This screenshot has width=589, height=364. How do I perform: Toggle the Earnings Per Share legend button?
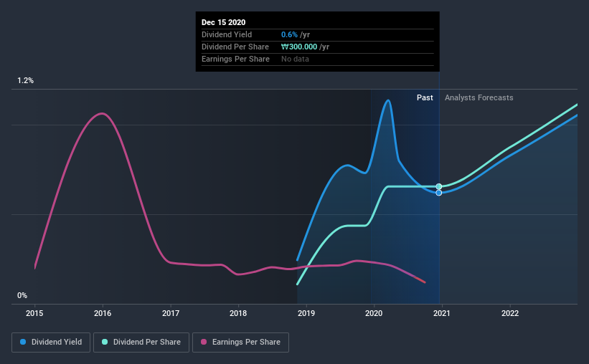pos(240,343)
